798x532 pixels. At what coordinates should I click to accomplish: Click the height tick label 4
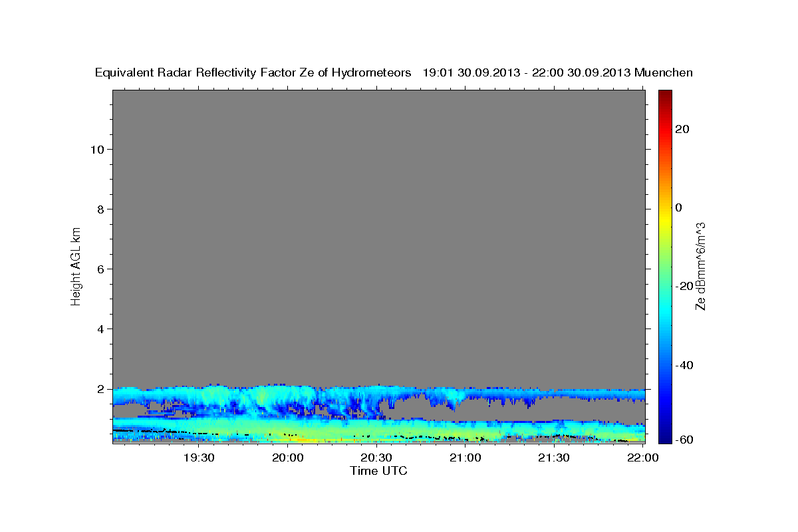point(100,329)
